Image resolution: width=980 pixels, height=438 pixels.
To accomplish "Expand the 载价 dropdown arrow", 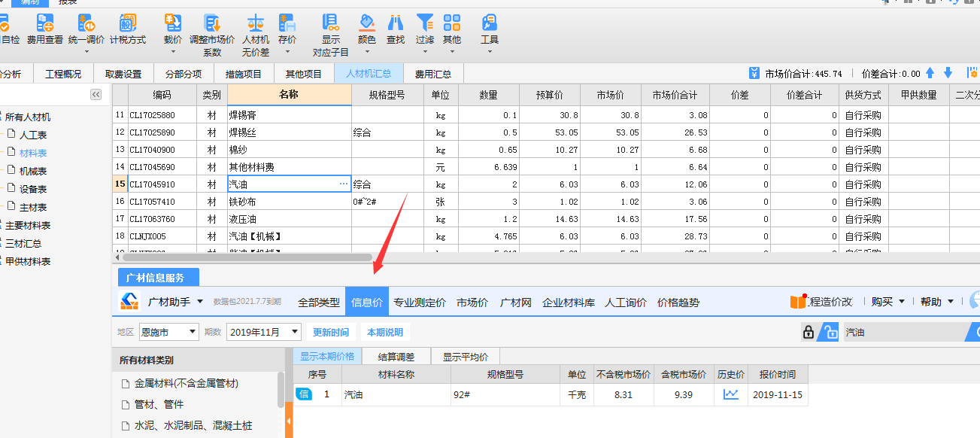I will click(x=173, y=52).
